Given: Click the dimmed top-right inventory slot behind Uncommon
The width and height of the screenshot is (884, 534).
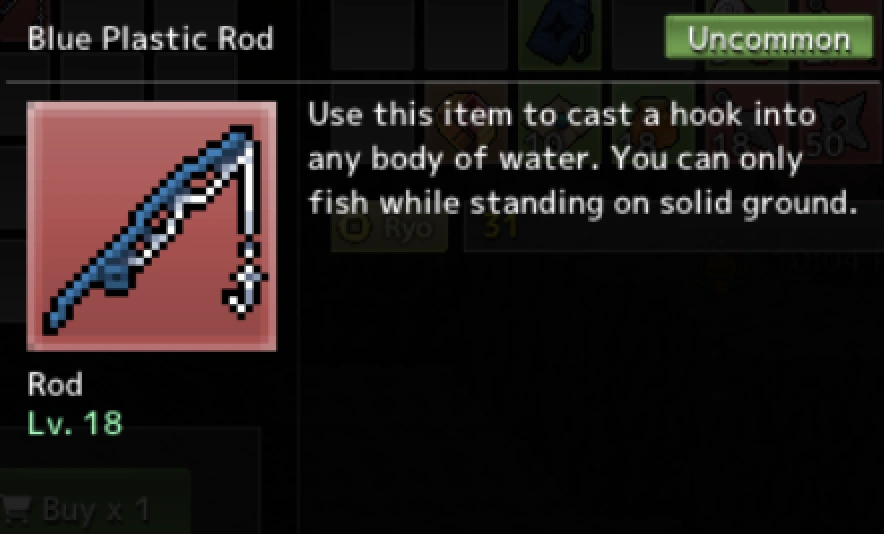Looking at the screenshot, I should 842,35.
